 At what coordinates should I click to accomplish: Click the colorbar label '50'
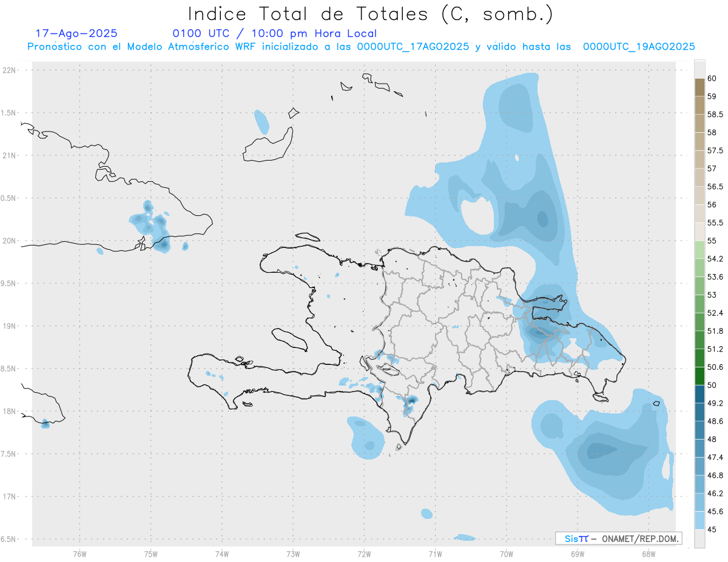(712, 385)
